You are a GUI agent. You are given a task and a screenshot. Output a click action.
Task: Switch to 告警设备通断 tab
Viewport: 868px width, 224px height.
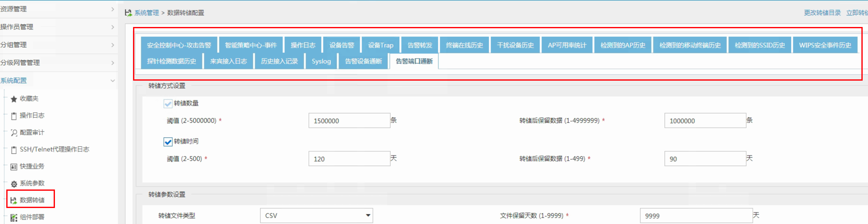[x=364, y=61]
